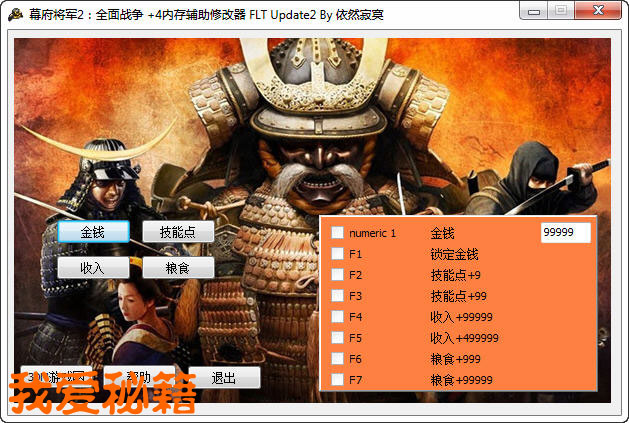The width and height of the screenshot is (629, 423).
Task: Close the trainer window
Action: [596, 11]
